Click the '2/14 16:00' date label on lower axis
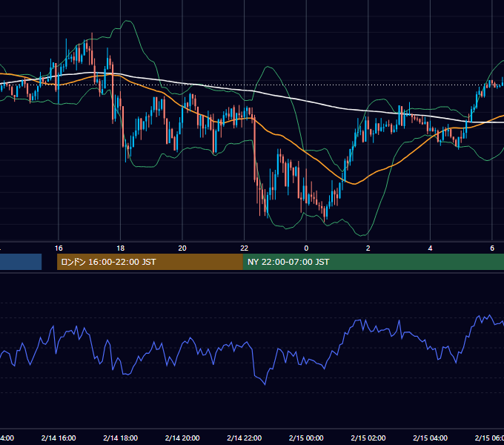 (x=59, y=438)
